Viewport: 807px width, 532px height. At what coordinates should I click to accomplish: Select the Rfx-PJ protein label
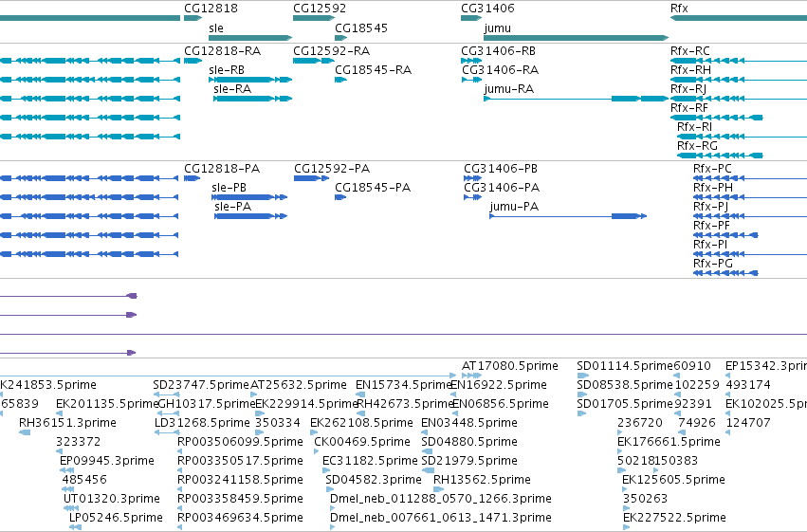[x=710, y=207]
